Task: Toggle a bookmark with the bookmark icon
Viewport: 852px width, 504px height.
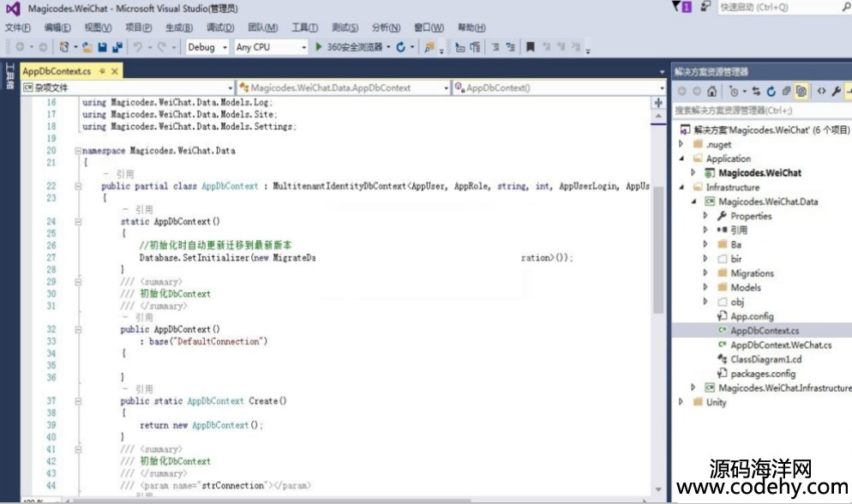Action: click(x=531, y=47)
